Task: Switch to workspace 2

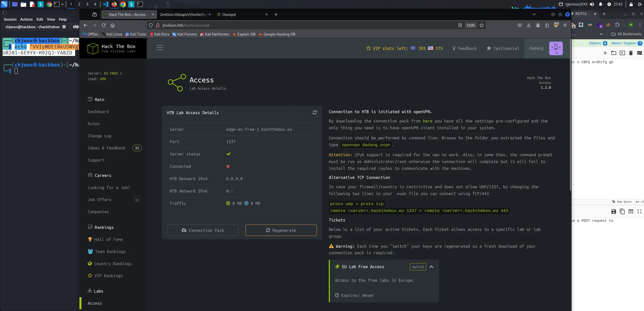Action: (79, 4)
